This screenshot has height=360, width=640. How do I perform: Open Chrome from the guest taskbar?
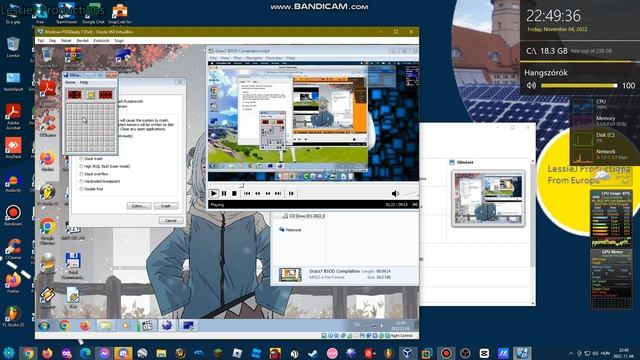click(64, 326)
